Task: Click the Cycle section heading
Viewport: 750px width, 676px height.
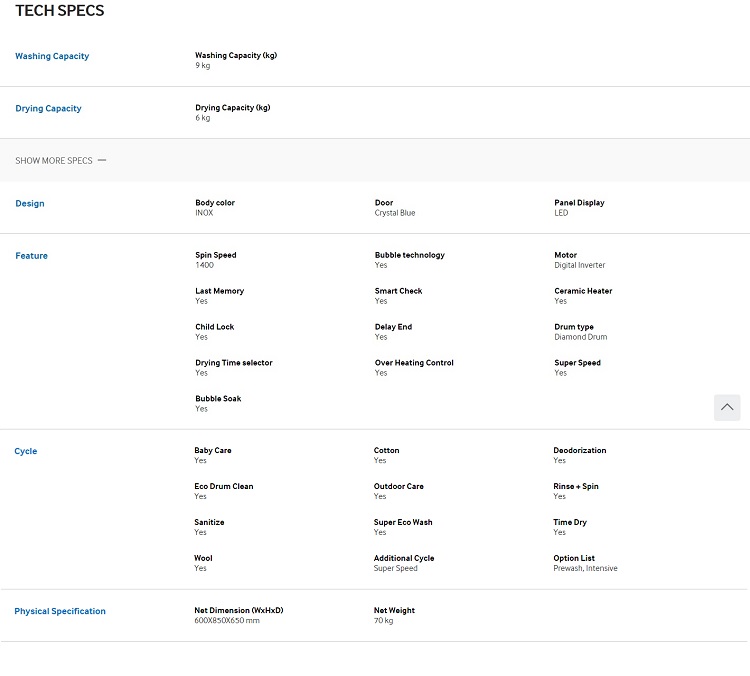Action: [x=26, y=451]
